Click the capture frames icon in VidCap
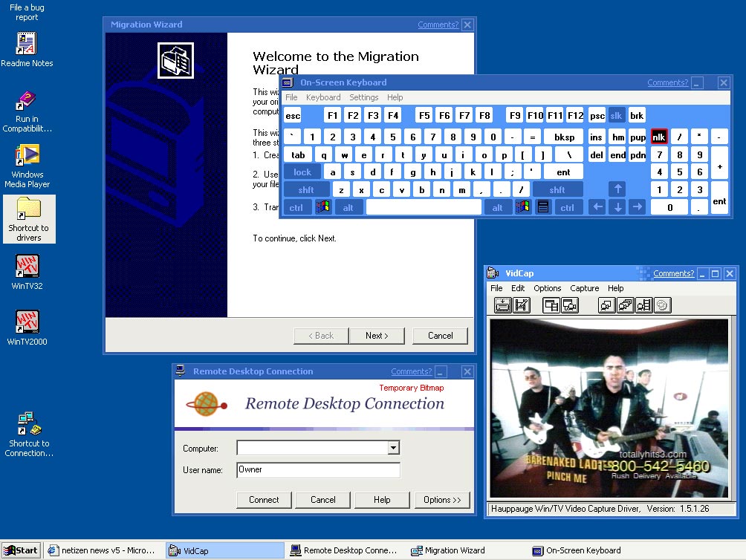The image size is (746, 560). [x=625, y=305]
